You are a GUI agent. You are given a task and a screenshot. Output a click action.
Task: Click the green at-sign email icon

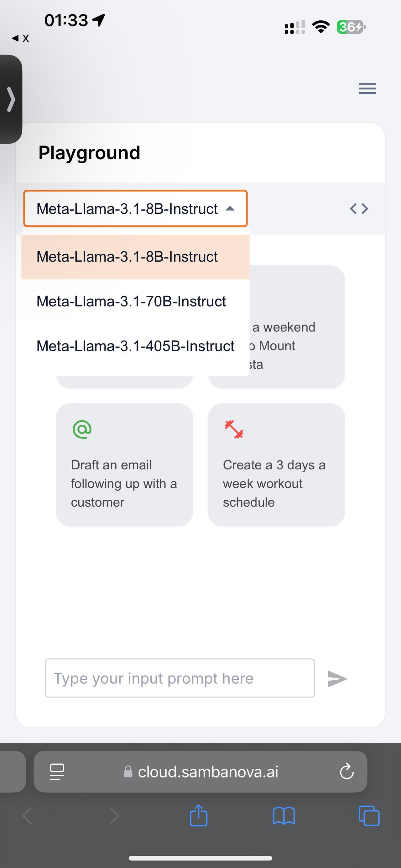[x=82, y=429]
